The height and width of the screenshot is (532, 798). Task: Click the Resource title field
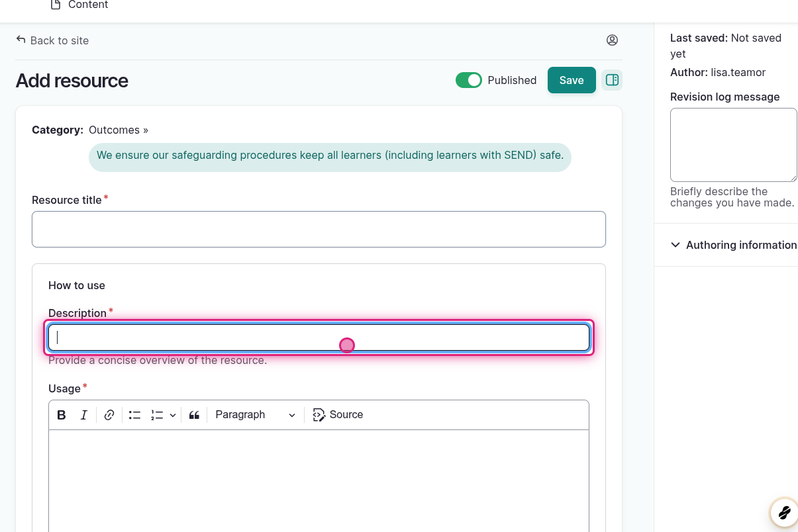pos(319,230)
